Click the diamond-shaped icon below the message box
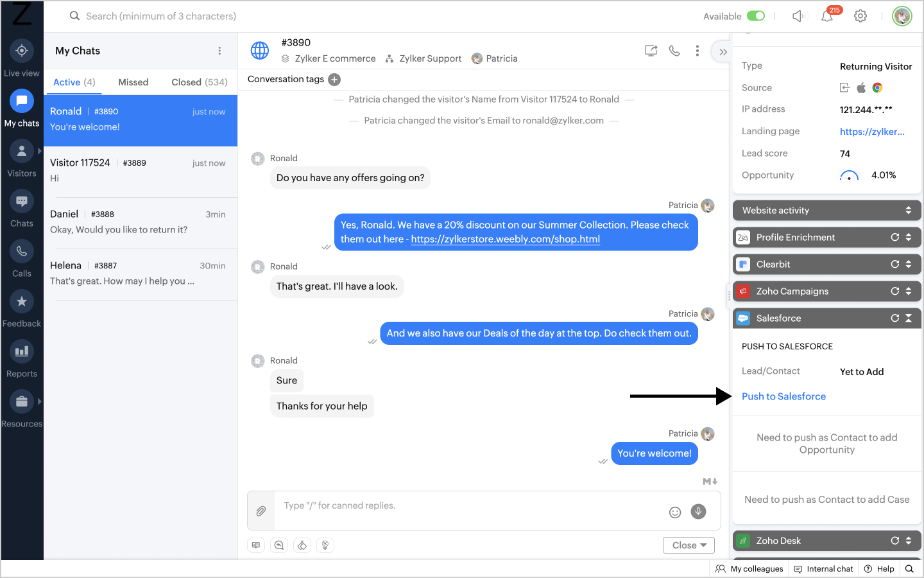924x578 pixels. (x=302, y=545)
